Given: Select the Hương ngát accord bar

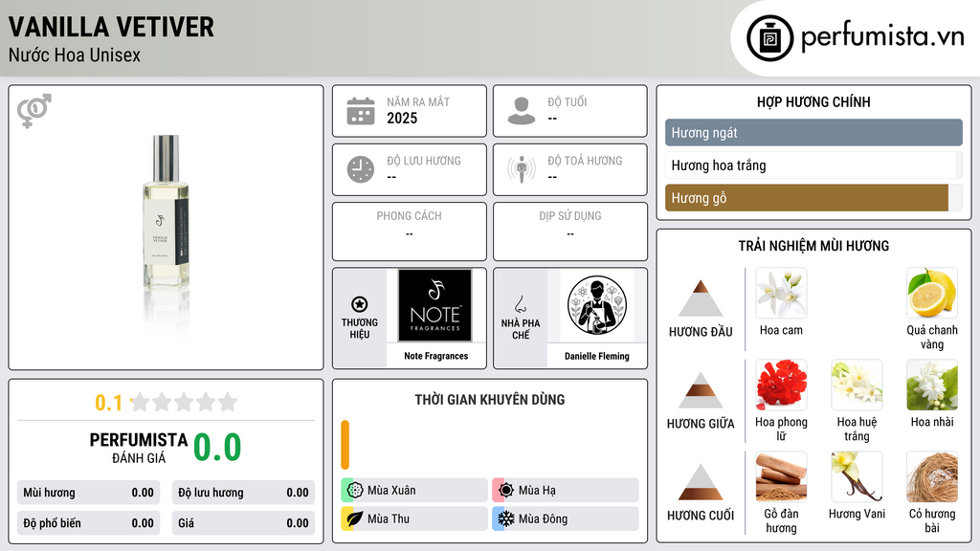Looking at the screenshot, I should click(x=813, y=132).
